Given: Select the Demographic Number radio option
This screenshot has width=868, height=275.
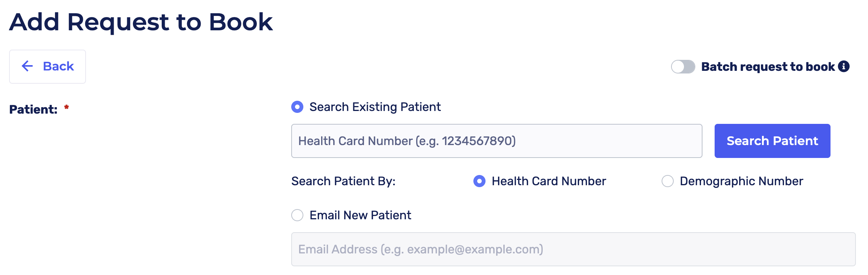Looking at the screenshot, I should [x=667, y=181].
